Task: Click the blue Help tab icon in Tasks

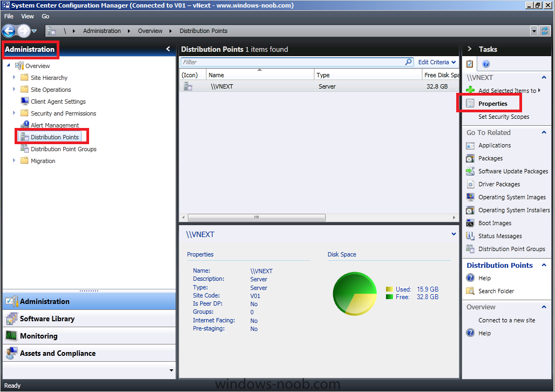Action: tap(486, 64)
